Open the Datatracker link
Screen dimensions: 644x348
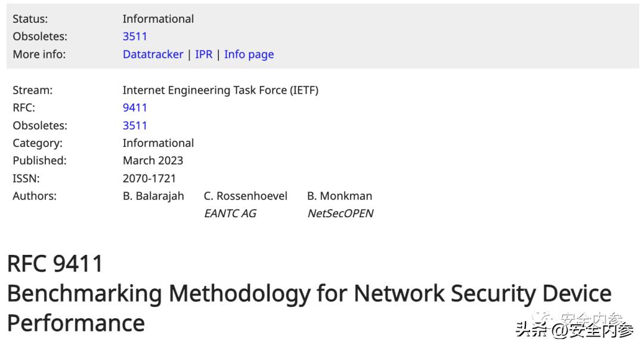click(153, 54)
